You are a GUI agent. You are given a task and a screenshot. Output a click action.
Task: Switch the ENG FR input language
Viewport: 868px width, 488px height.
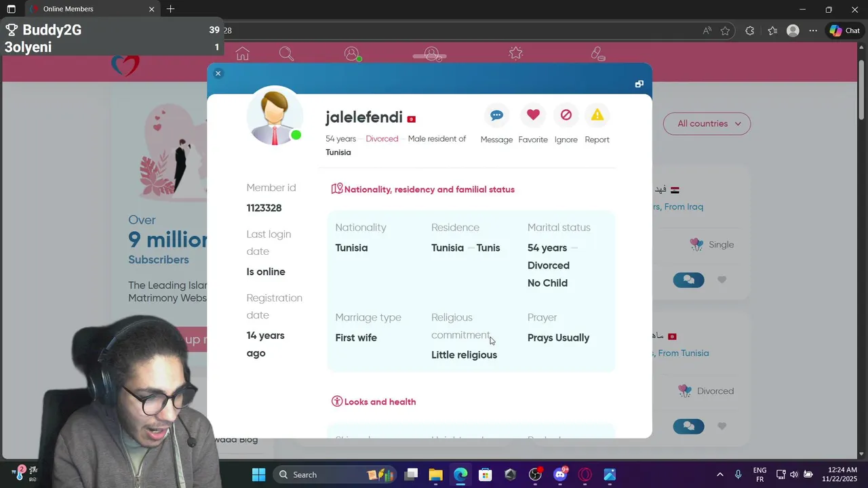click(759, 474)
